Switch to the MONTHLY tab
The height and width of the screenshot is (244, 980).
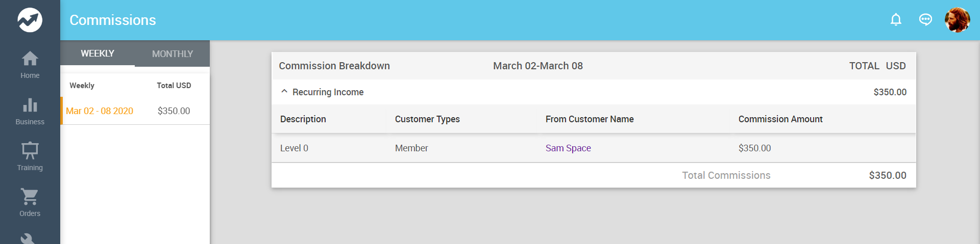173,53
